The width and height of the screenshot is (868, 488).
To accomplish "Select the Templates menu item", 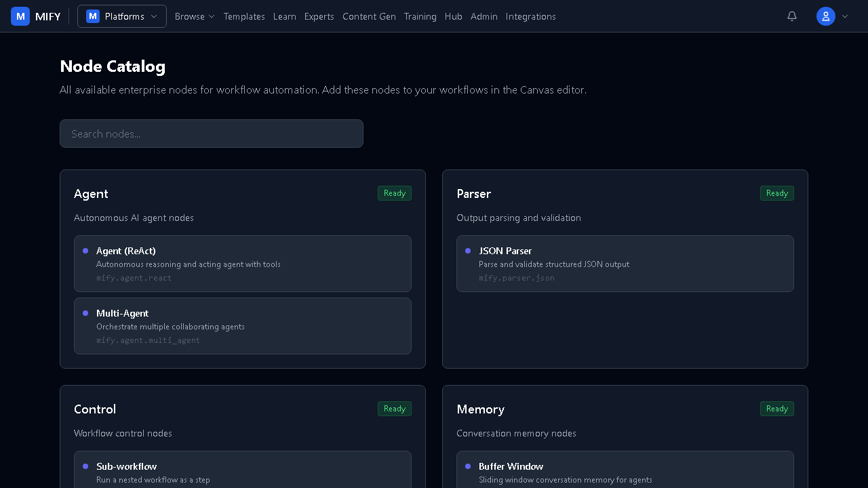I will coord(244,16).
